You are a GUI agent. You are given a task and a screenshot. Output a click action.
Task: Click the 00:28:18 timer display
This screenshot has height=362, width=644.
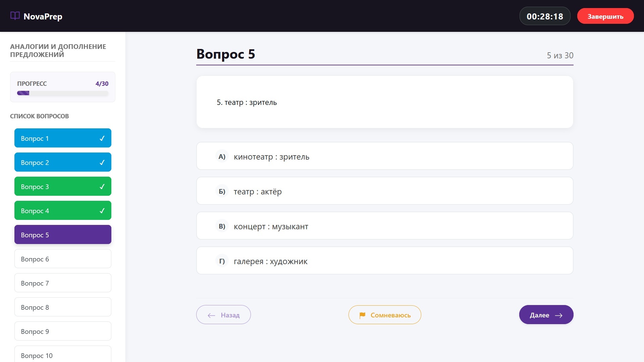[545, 16]
